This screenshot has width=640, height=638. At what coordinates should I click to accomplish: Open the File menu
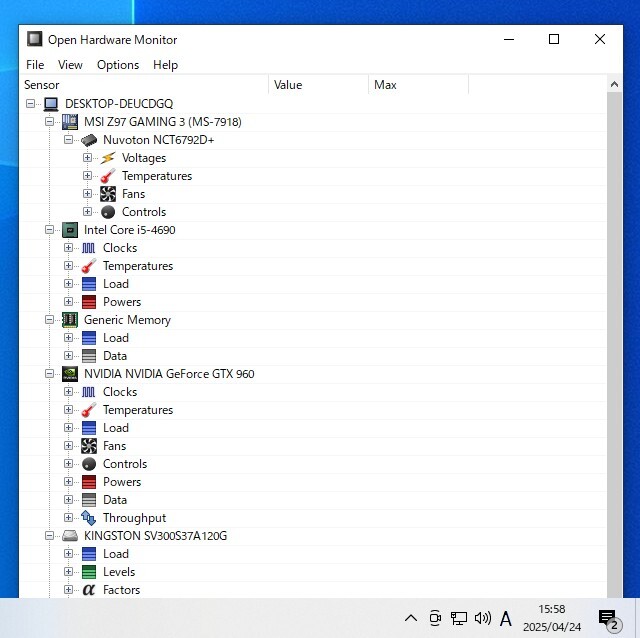click(35, 65)
